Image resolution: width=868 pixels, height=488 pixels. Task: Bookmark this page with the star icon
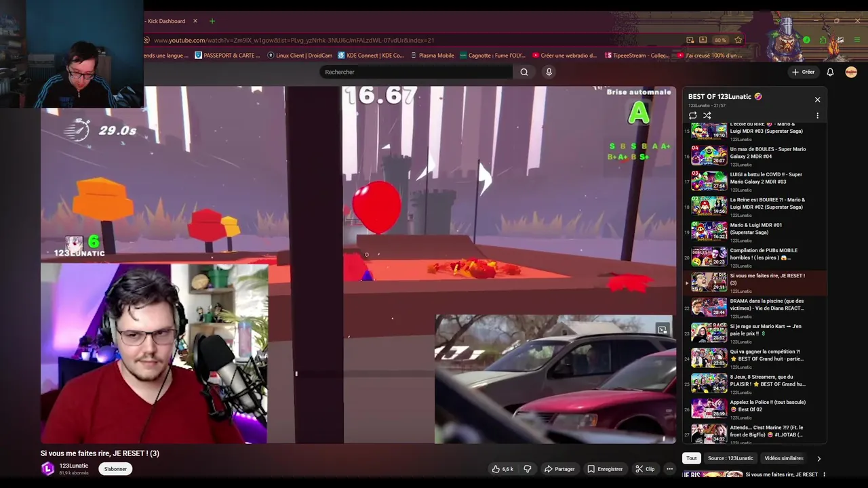738,40
